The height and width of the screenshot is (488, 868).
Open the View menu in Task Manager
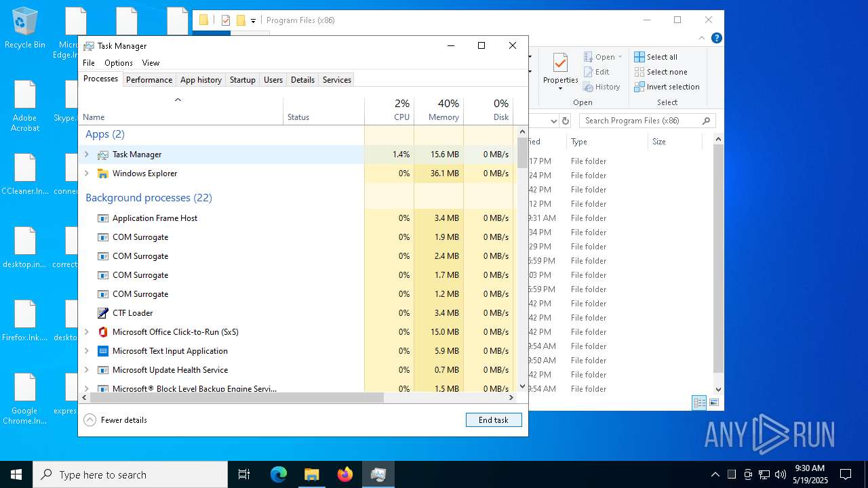point(151,63)
